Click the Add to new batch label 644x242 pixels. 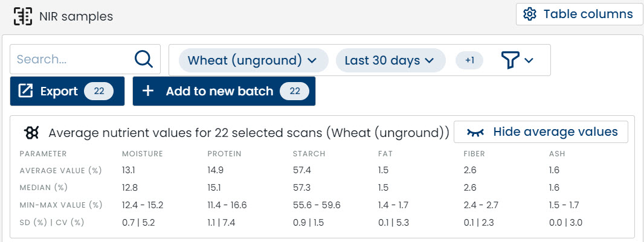click(x=219, y=91)
